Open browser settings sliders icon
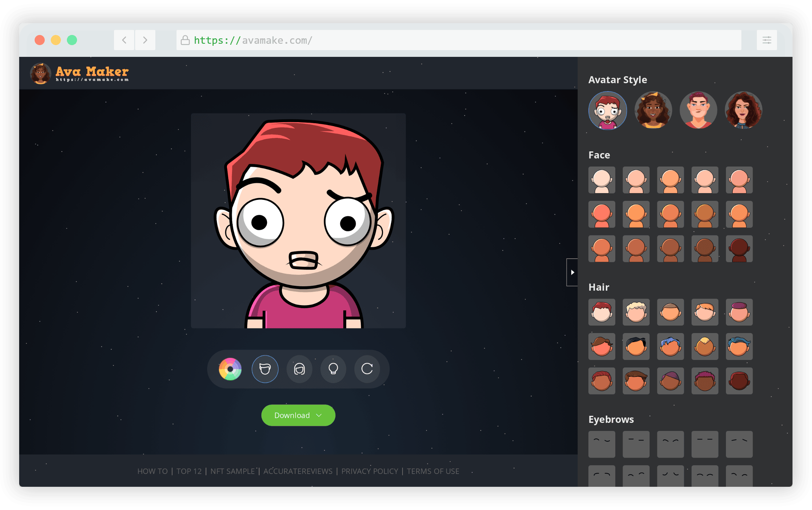The width and height of the screenshot is (812, 510). [x=767, y=40]
